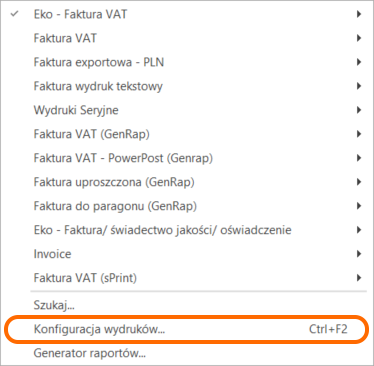This screenshot has height=366, width=374.
Task: Open Konfiguracja wydruków...
Action: [187, 329]
